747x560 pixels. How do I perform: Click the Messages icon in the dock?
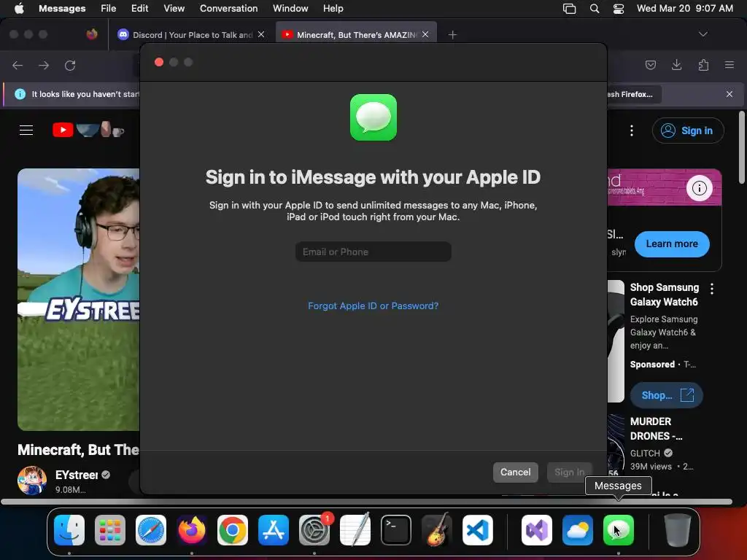coord(619,529)
